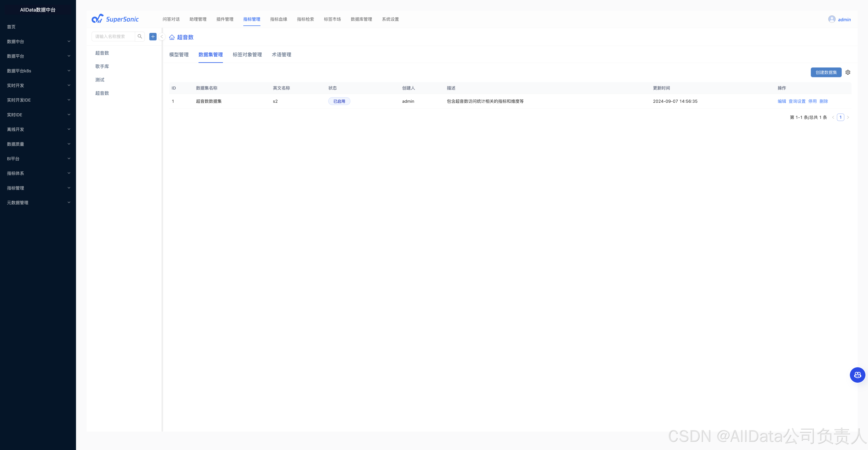Select 歌手库 in the domain list
The height and width of the screenshot is (450, 868).
102,66
